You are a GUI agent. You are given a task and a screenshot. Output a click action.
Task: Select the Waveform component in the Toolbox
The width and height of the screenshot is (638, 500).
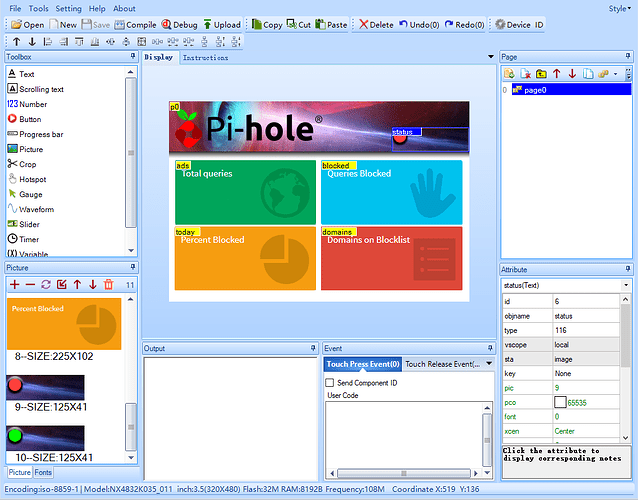[x=31, y=209]
